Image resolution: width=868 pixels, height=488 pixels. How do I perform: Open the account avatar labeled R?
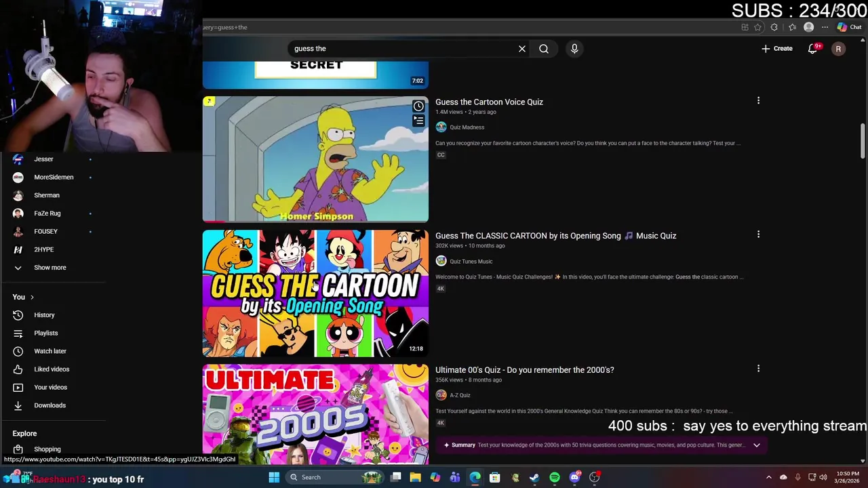click(x=838, y=49)
